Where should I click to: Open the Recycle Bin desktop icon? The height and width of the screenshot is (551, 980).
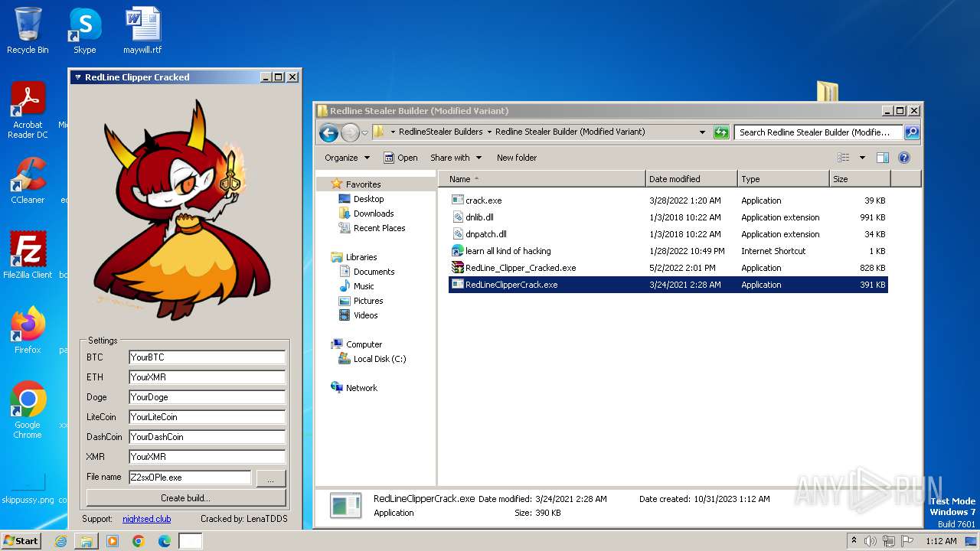pyautogui.click(x=28, y=31)
